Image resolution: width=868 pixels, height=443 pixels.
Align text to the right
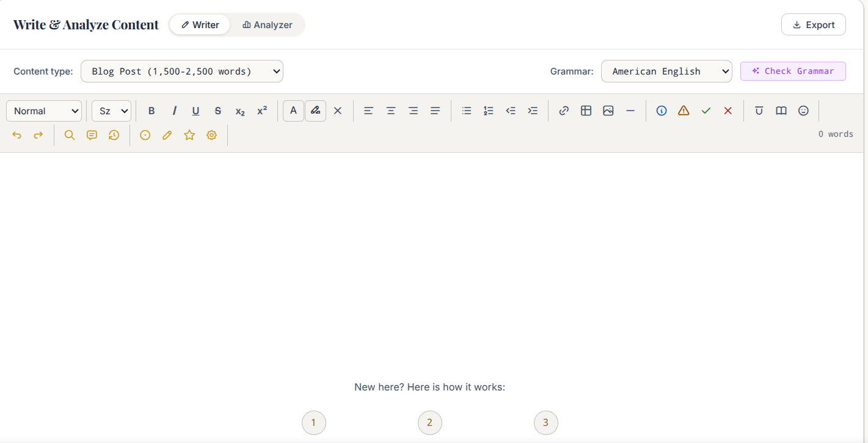413,111
